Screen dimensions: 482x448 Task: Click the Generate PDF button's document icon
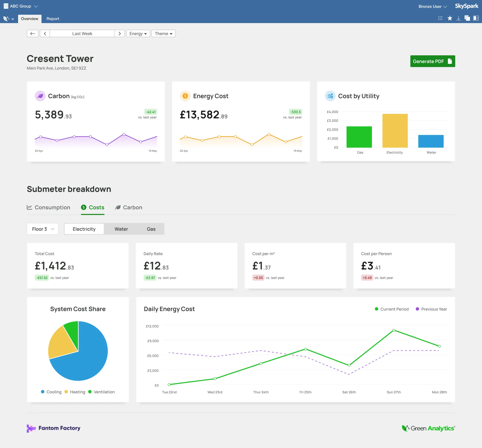pos(450,61)
